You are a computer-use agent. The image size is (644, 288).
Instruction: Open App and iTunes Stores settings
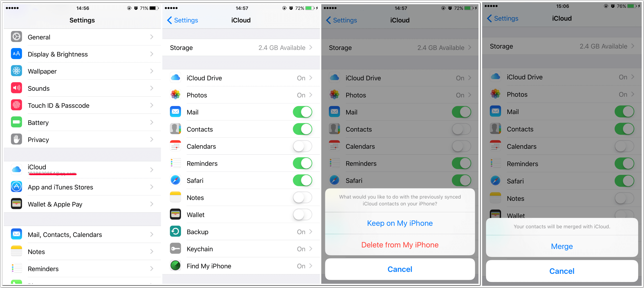point(80,187)
